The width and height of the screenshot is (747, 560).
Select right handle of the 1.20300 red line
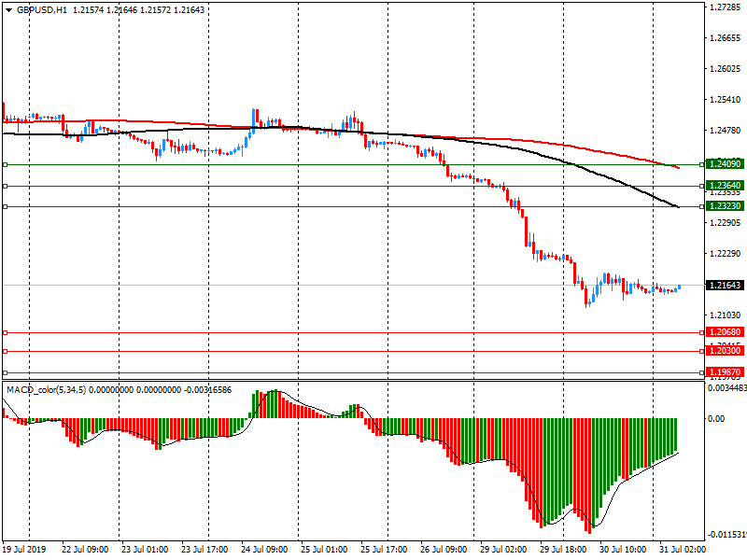pos(702,352)
